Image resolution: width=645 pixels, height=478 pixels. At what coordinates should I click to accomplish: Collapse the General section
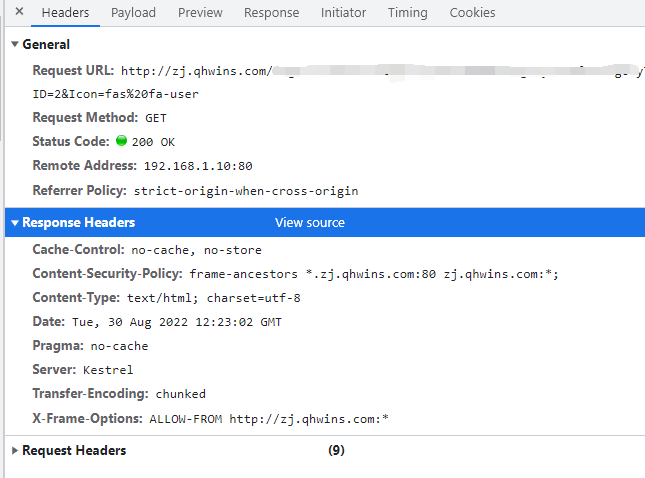[x=15, y=45]
